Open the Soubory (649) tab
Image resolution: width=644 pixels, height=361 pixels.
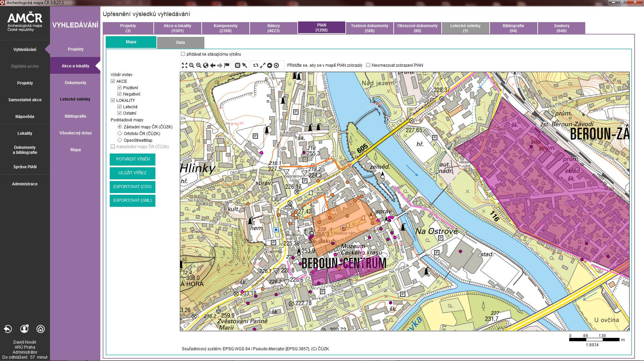[561, 28]
